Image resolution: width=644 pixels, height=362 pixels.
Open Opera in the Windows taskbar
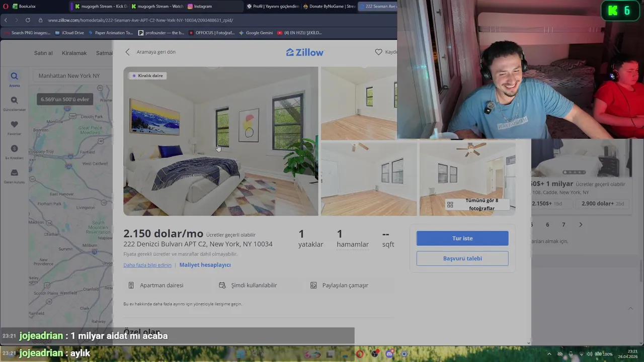pos(360,354)
